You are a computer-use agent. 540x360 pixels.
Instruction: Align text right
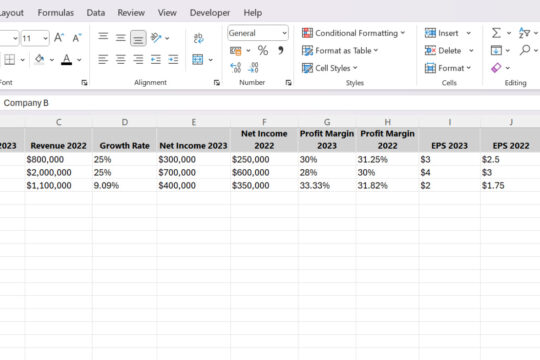[138, 59]
